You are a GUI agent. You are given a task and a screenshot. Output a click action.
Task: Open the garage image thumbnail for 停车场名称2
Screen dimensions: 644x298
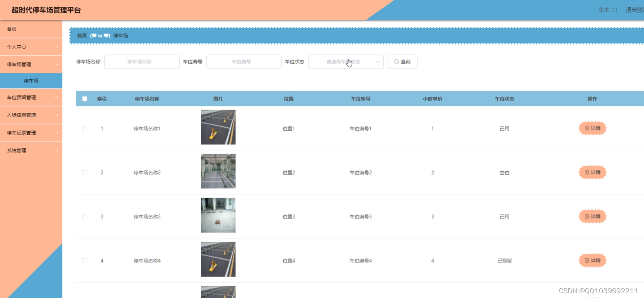coord(218,171)
